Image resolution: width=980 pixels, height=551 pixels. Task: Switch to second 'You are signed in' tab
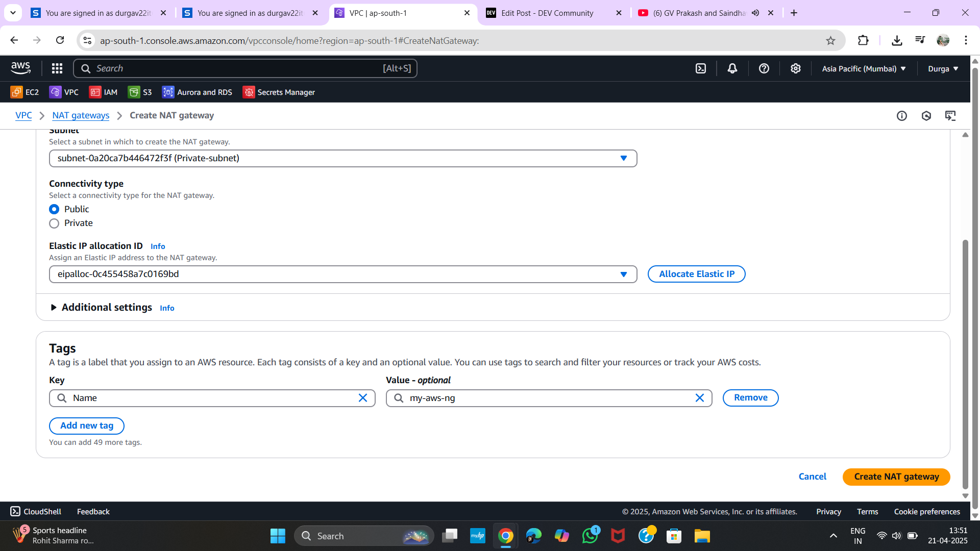pos(251,13)
